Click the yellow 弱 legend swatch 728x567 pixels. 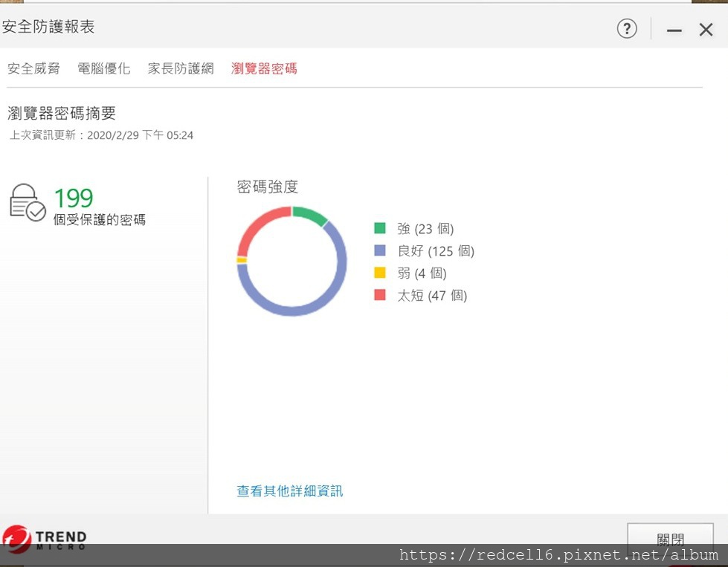(x=380, y=273)
